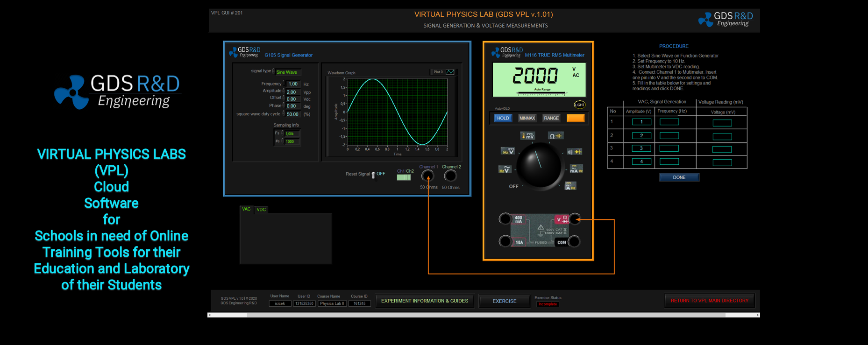Click the Waveform Graph plot area
The height and width of the screenshot is (345, 868).
point(398,112)
